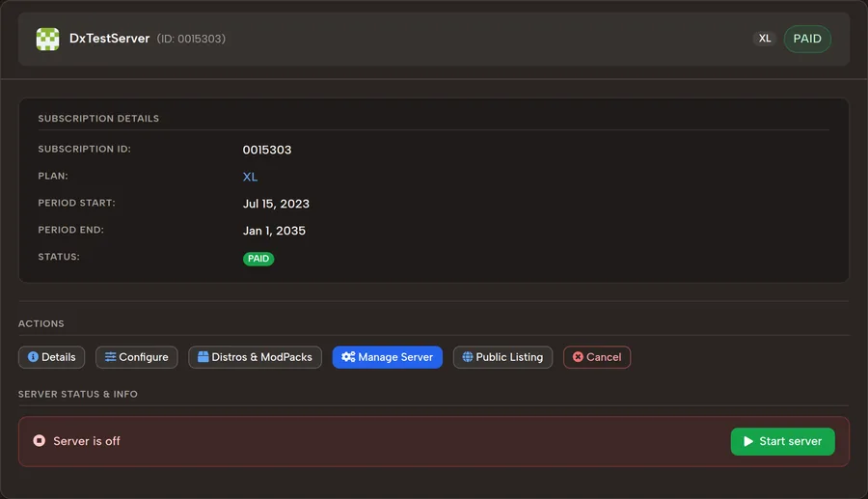868x499 pixels.
Task: Open Distros & ModPacks
Action: [255, 357]
